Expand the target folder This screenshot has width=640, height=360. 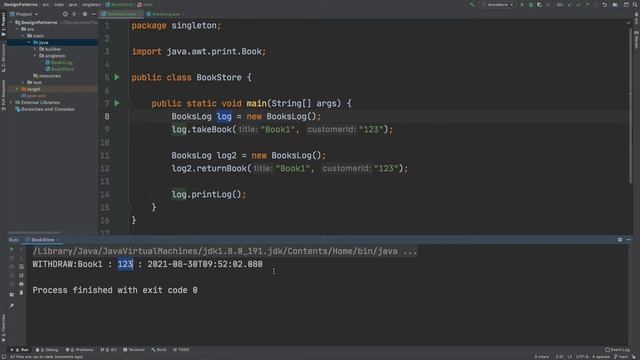click(x=17, y=89)
